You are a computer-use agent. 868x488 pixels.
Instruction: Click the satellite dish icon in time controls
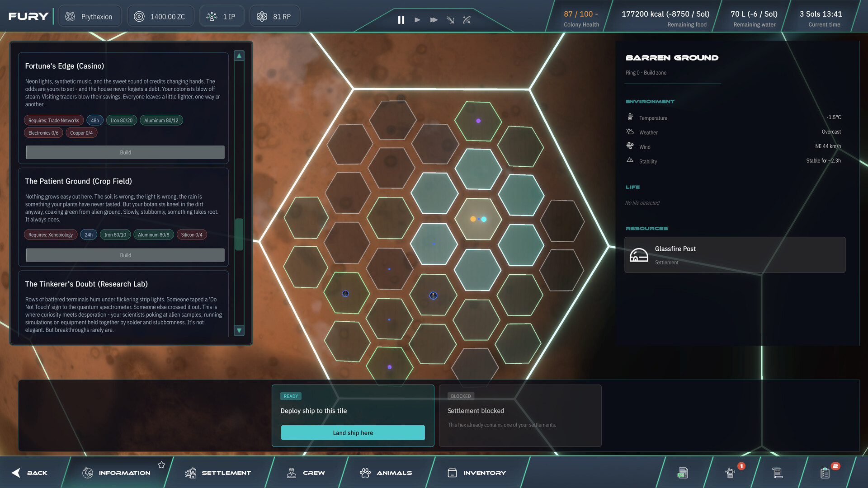tap(467, 20)
